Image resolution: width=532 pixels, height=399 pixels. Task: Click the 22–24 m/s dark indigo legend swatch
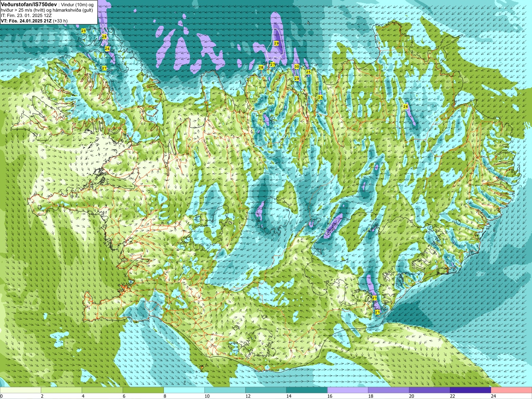(x=470, y=390)
